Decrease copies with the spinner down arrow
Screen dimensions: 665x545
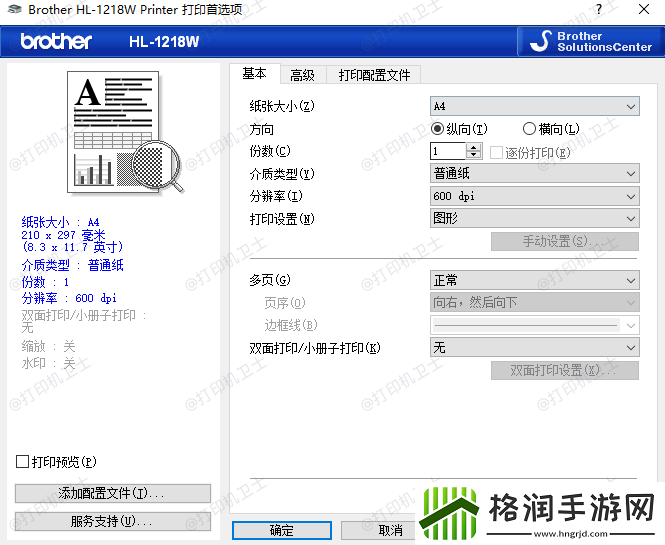(474, 155)
